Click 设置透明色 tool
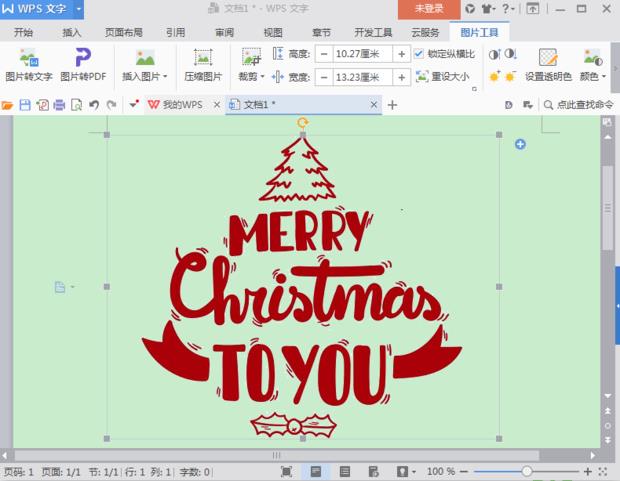This screenshot has width=620, height=481. click(548, 64)
